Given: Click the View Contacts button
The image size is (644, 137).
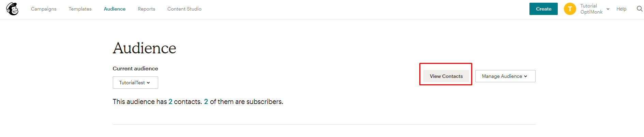Looking at the screenshot, I should coord(446,76).
